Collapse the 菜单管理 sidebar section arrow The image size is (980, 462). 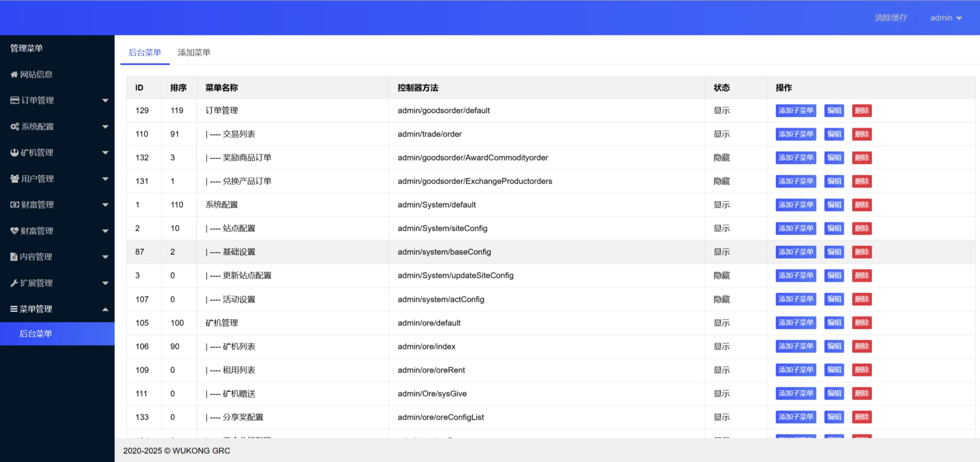(105, 309)
